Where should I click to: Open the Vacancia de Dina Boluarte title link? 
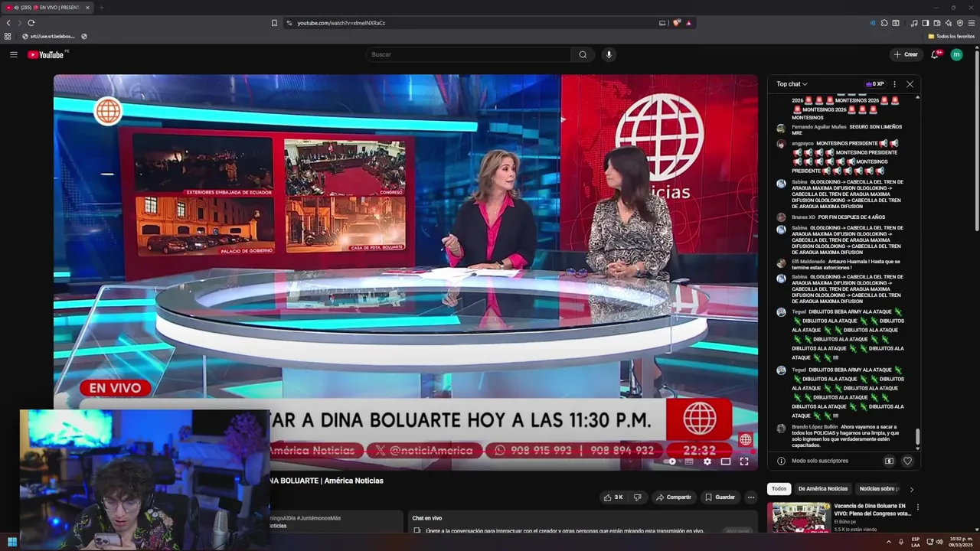tap(872, 510)
